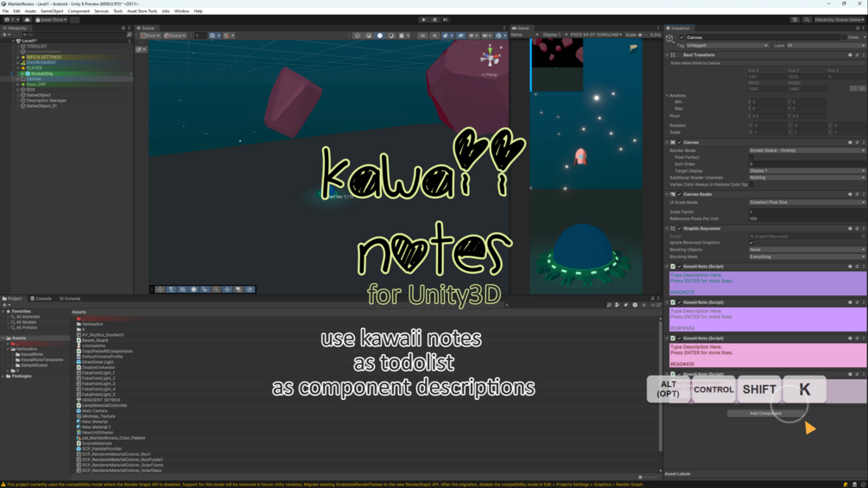Step one frame forward
868x488 pixels.
point(445,19)
